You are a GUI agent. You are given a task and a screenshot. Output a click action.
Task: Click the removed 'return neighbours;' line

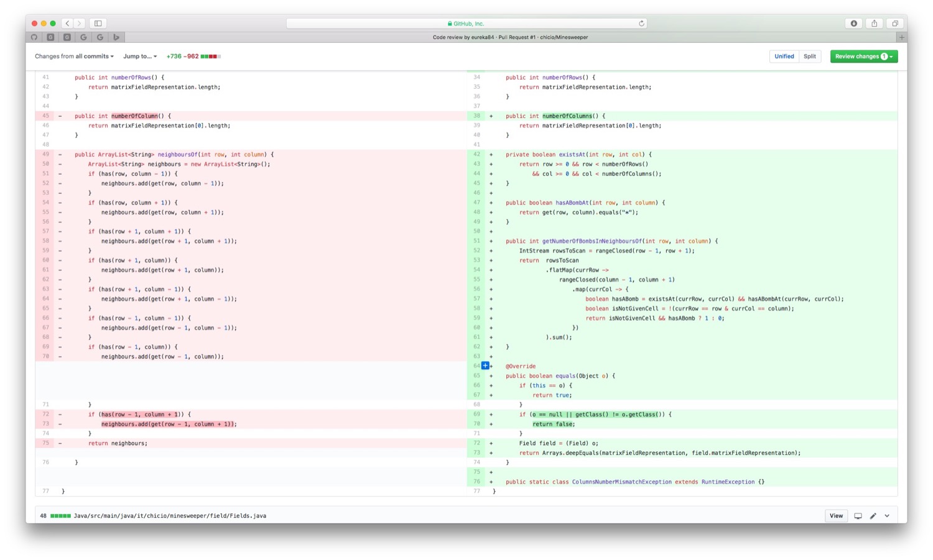pyautogui.click(x=260, y=443)
